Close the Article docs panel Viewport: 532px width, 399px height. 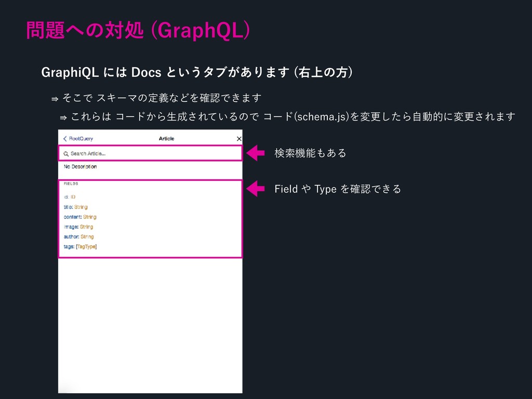[x=239, y=138]
